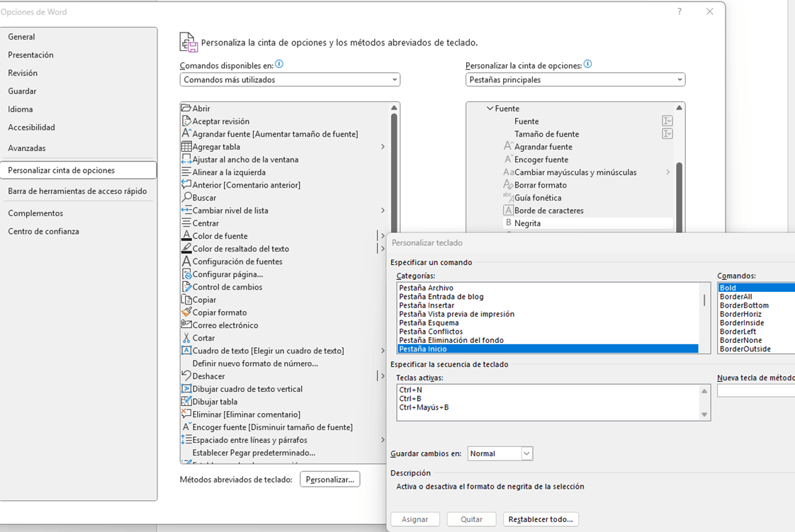Expand the Espaciado entre líneas y párrafos arrow
Image resolution: width=795 pixels, height=532 pixels.
383,440
